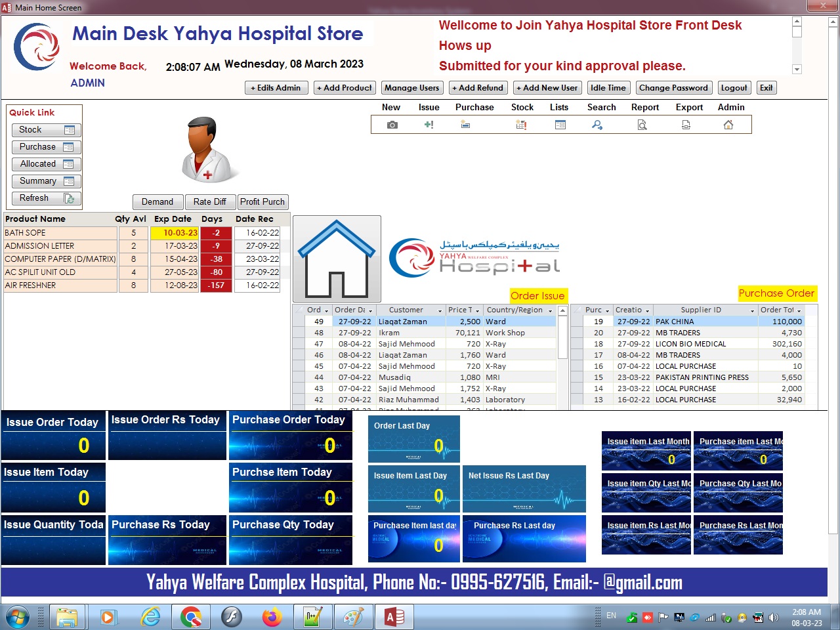Open the Profit Purch tab button
Screen dimensions: 840x630
262,202
